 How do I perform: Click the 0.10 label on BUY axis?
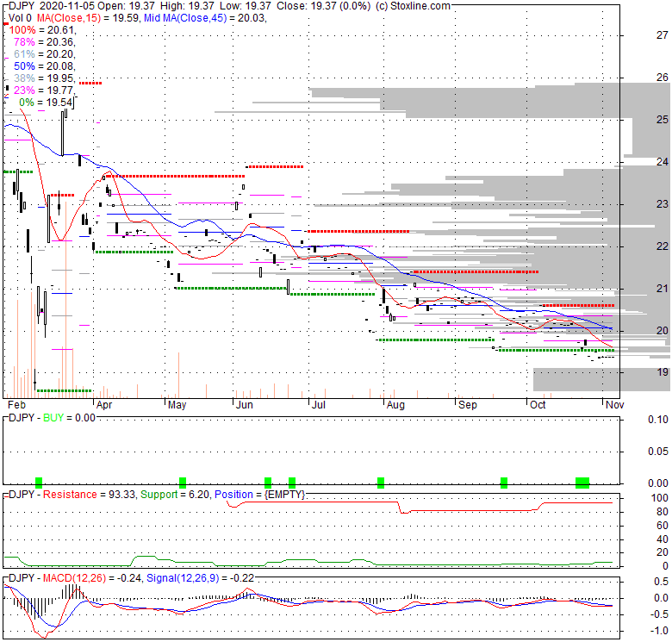tap(658, 420)
